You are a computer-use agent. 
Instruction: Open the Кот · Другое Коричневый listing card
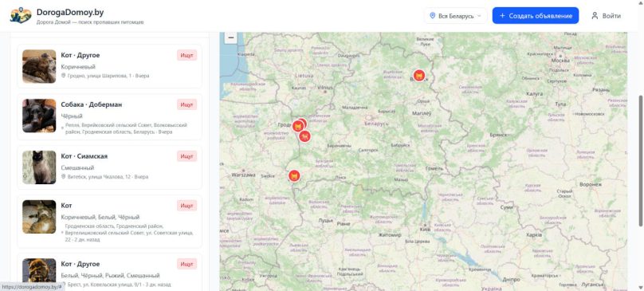(x=110, y=66)
